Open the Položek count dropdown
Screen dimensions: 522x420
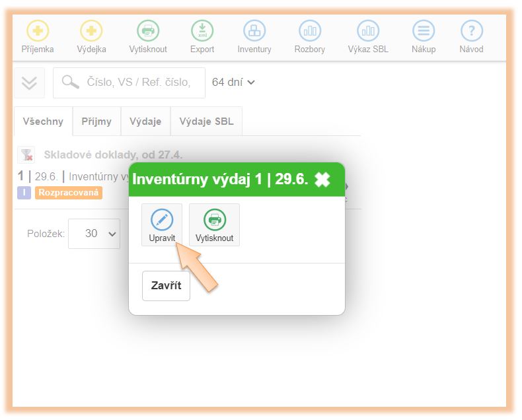[x=94, y=234]
